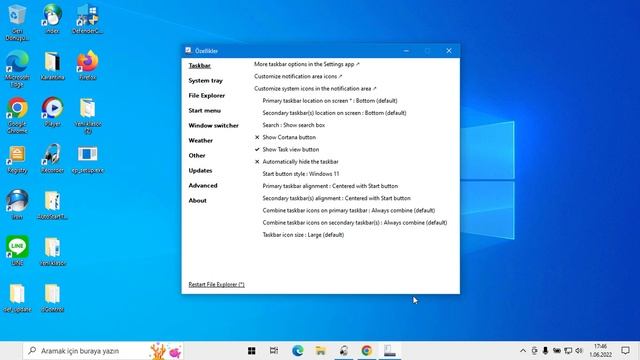The width and height of the screenshot is (640, 360).
Task: Open the Iron browser desktop shortcut
Action: pos(17,205)
